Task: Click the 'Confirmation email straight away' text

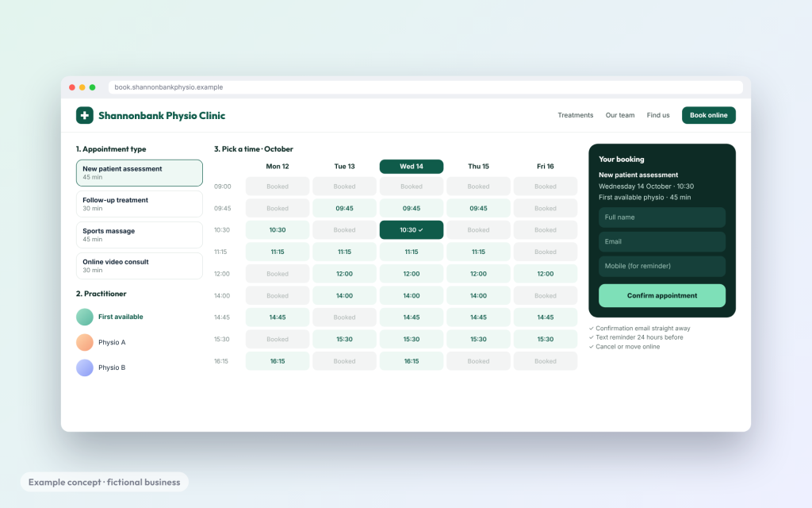Action: click(x=642, y=329)
